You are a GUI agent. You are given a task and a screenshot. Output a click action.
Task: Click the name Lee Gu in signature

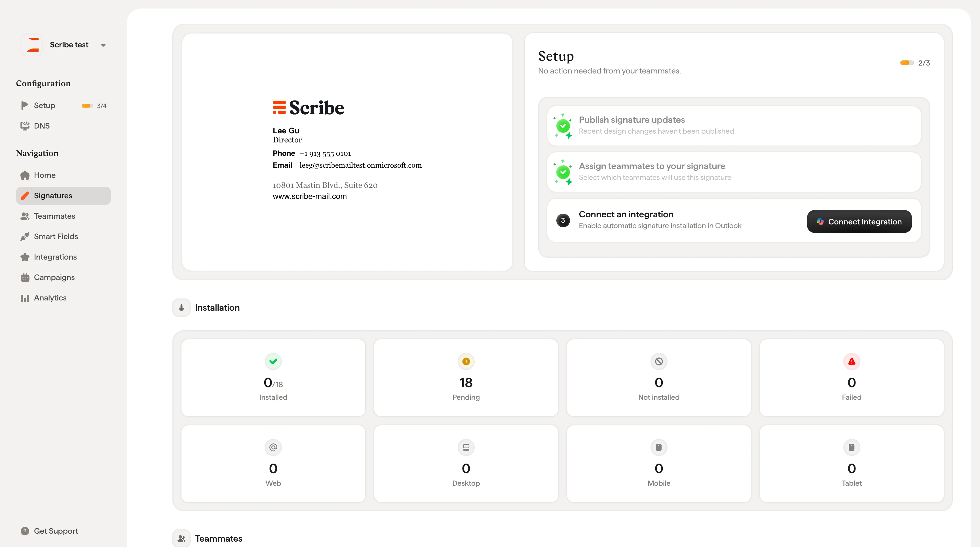tap(286, 131)
